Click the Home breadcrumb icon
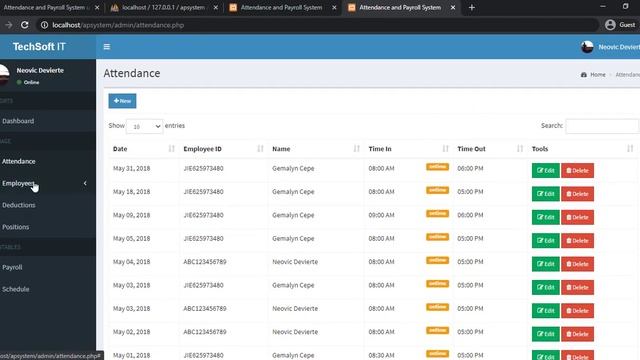Viewport: 640px width, 360px height. point(584,75)
